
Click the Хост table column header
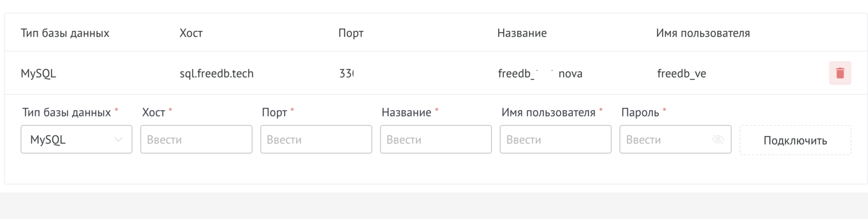coord(191,33)
